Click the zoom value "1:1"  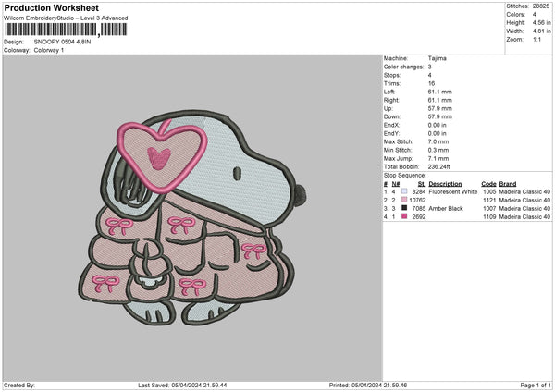point(536,39)
